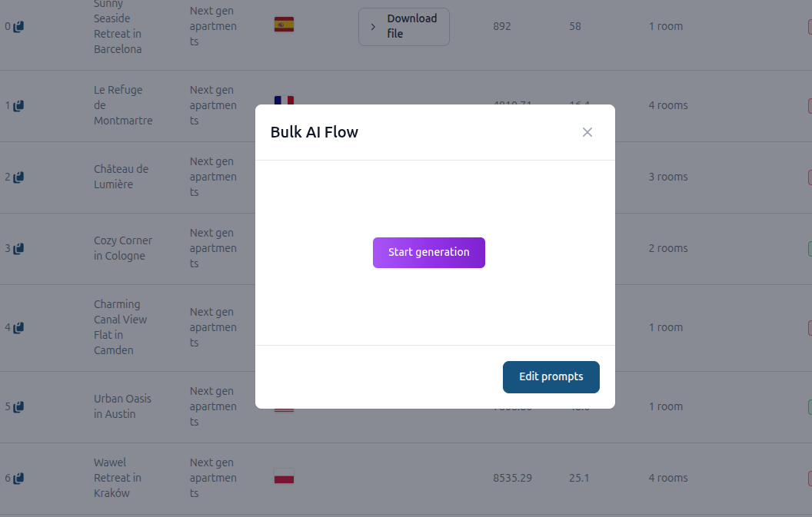Click the copy icon beside row 2

[18, 177]
